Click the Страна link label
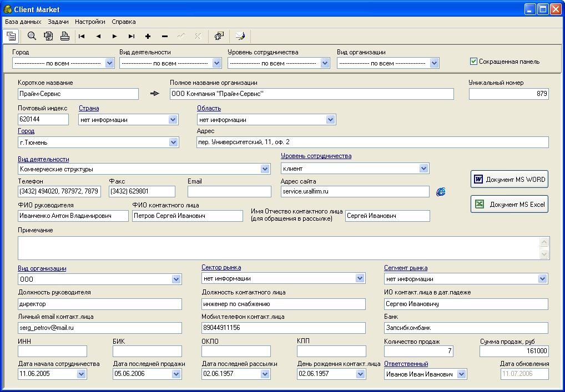The width and height of the screenshot is (565, 392). (x=89, y=108)
